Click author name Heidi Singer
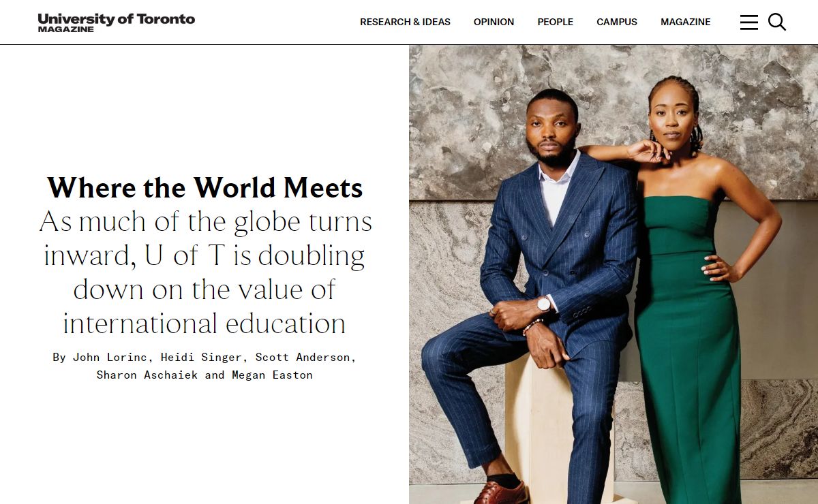 [x=201, y=357]
